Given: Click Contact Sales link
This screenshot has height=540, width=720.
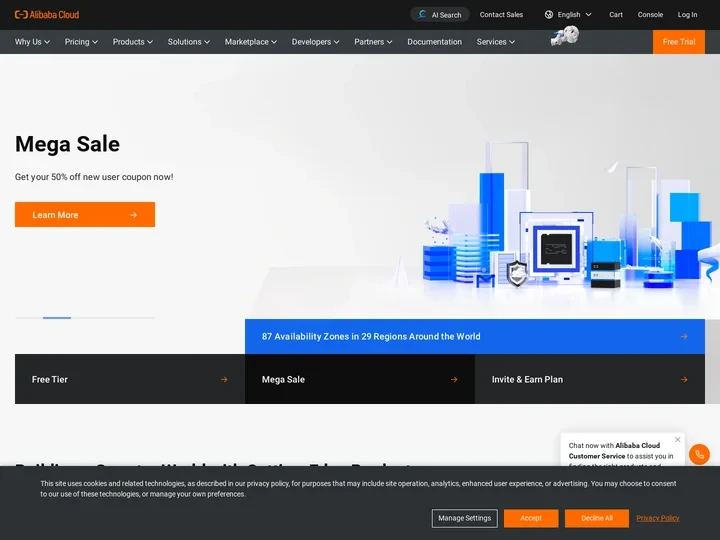Looking at the screenshot, I should point(501,15).
